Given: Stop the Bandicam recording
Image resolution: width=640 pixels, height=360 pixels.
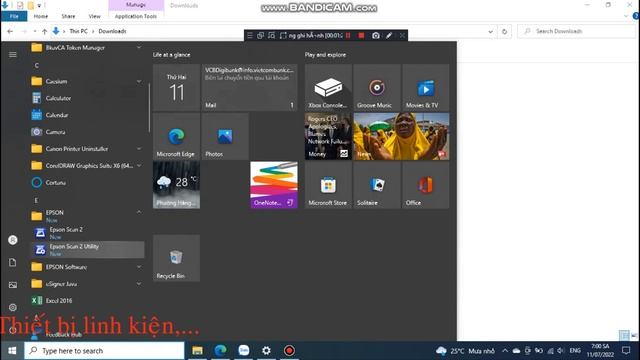Looking at the screenshot, I should point(361,36).
